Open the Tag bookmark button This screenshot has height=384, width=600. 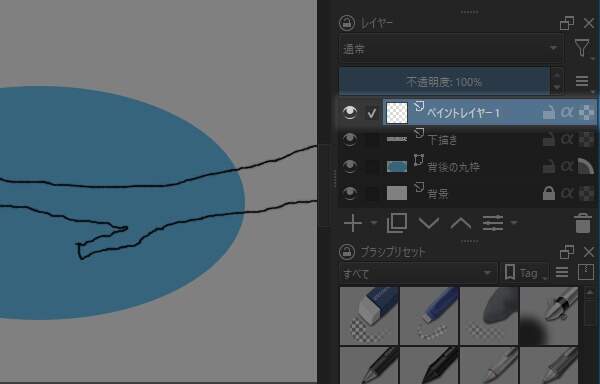[524, 273]
